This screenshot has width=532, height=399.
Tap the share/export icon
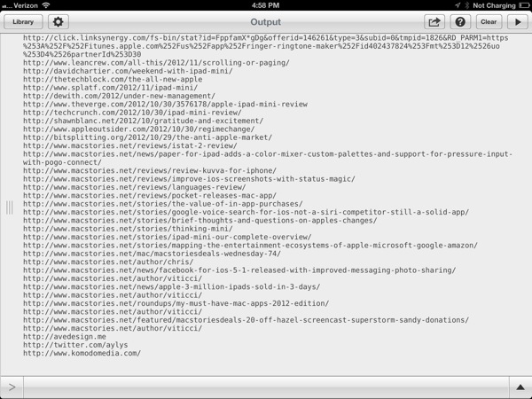[434, 22]
